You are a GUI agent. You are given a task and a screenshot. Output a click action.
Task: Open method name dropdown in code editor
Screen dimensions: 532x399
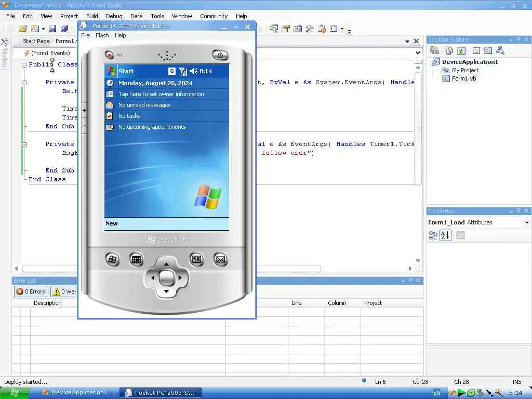(x=418, y=53)
